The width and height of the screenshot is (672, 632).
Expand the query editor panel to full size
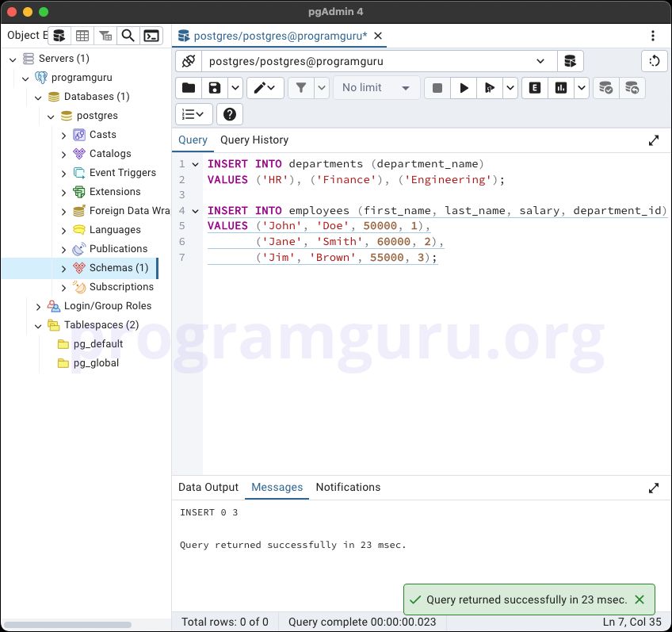[x=653, y=140]
